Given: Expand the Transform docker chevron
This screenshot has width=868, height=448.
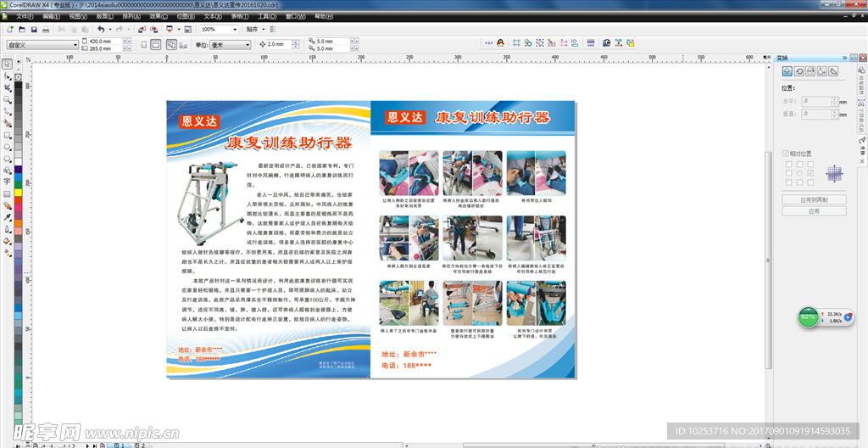Looking at the screenshot, I should 845,58.
